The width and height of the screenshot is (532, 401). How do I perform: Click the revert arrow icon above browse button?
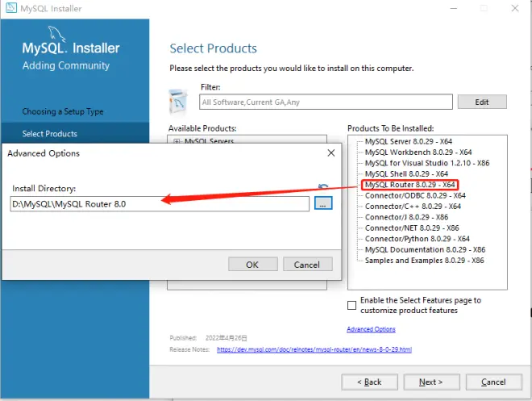click(x=323, y=186)
